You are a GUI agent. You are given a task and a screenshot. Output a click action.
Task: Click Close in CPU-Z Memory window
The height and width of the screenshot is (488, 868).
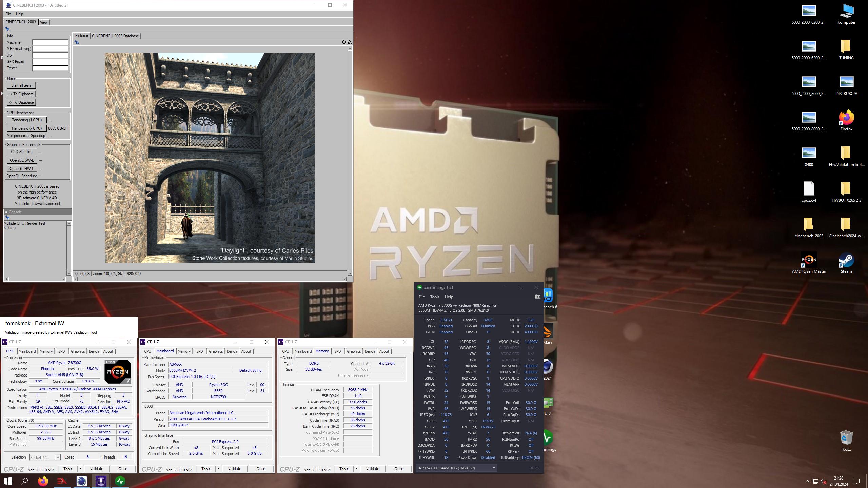click(399, 469)
